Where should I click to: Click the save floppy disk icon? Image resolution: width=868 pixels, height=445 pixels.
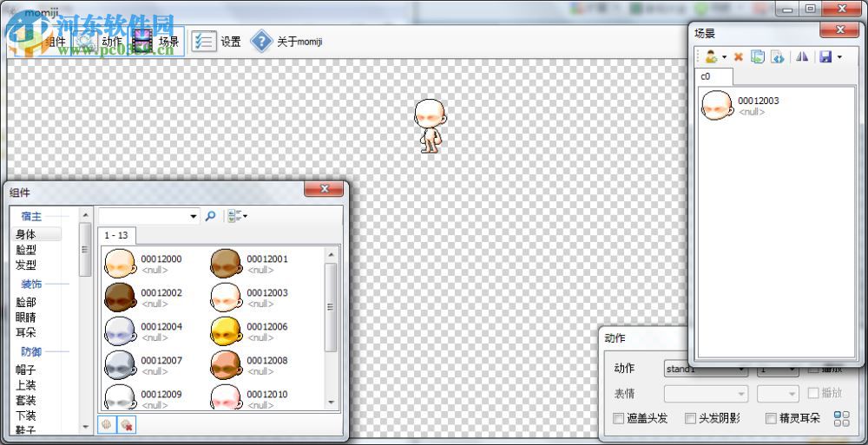point(826,56)
